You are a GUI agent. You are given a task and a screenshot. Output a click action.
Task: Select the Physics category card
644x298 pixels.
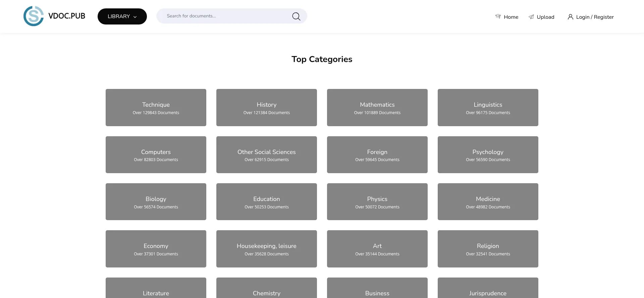click(377, 202)
